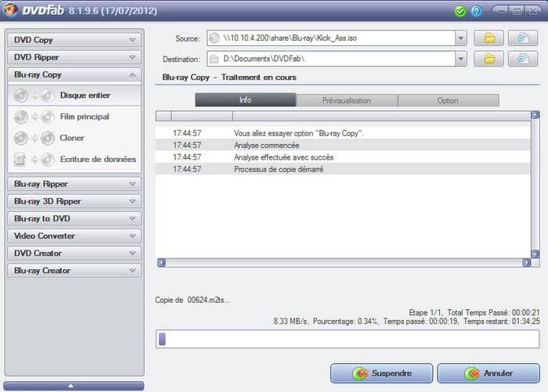
Task: Expand the DVD Ripper section
Action: click(74, 57)
